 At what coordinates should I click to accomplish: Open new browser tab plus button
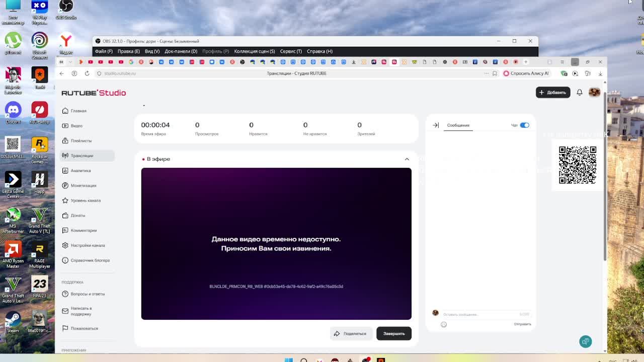click(x=526, y=62)
